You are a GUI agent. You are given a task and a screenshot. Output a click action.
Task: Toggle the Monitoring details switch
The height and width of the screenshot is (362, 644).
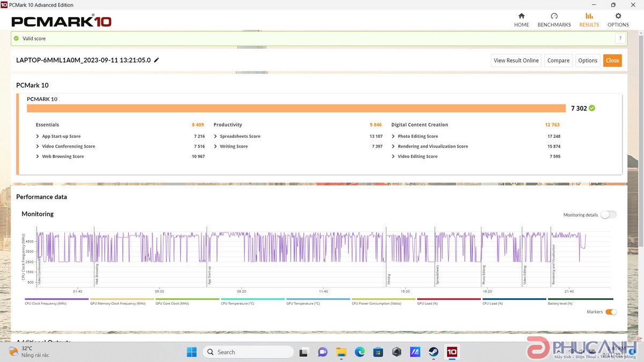pyautogui.click(x=609, y=215)
